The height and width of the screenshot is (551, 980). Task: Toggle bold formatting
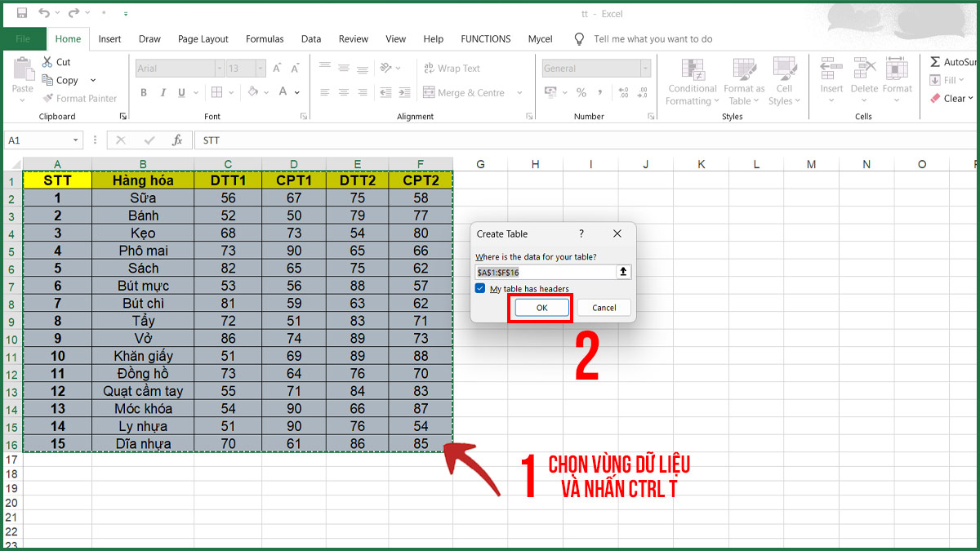pyautogui.click(x=143, y=92)
